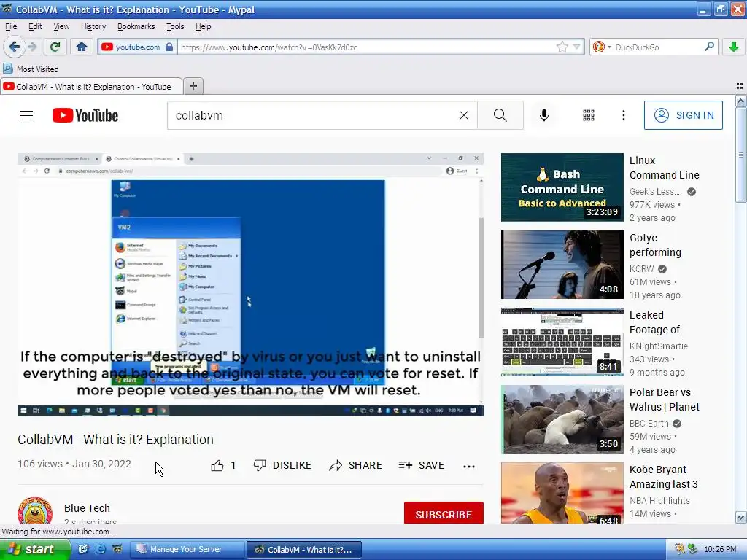Clear the search query with the X

(463, 115)
